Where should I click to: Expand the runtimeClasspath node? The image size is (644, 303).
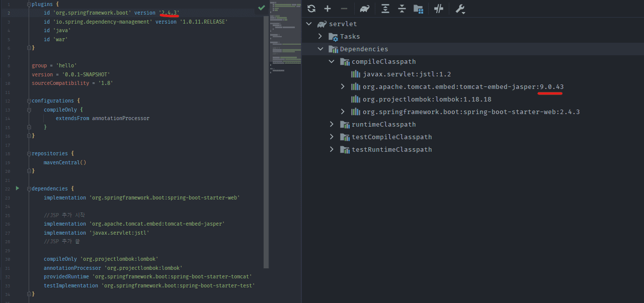[x=332, y=125]
